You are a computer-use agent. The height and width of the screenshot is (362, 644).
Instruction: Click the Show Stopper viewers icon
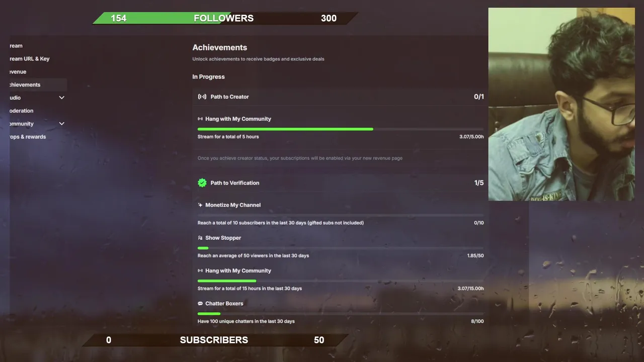coord(200,238)
